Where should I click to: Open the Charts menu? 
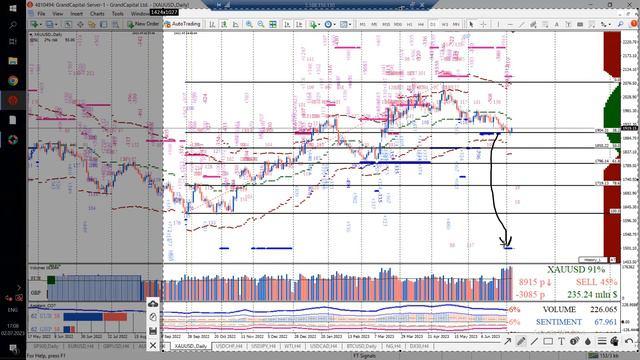pyautogui.click(x=97, y=14)
